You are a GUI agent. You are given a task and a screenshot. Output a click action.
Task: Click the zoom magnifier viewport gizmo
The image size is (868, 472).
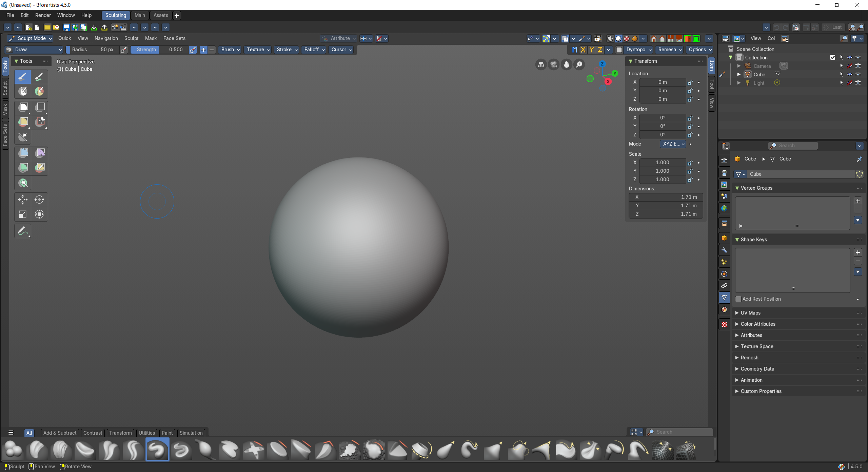pyautogui.click(x=579, y=64)
